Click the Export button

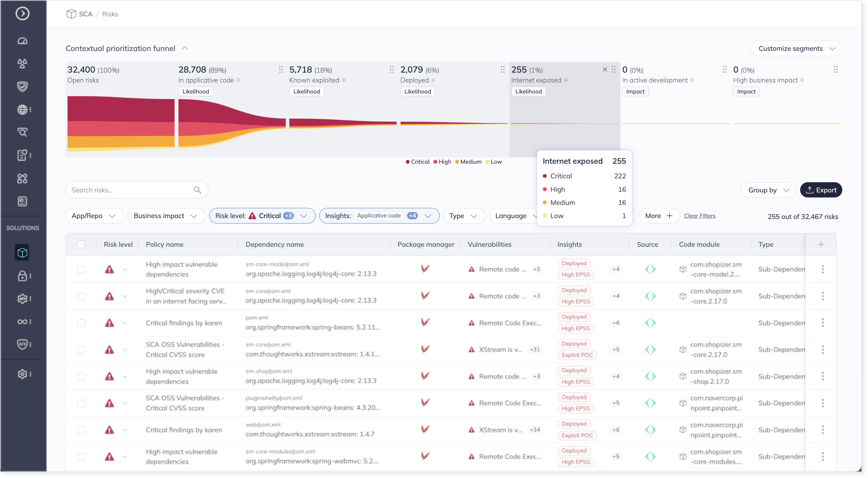pyautogui.click(x=821, y=189)
